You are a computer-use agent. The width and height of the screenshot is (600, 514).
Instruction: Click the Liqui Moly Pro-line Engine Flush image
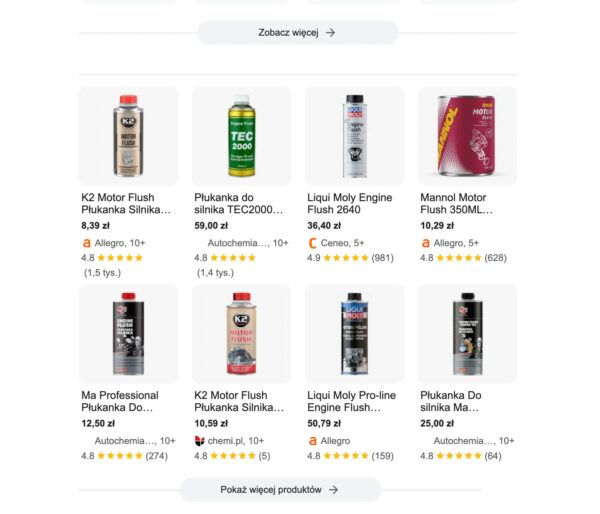(354, 333)
